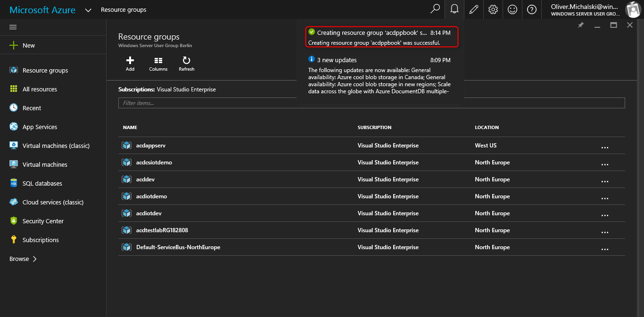Click the Virtual machines monitor icon
Image resolution: width=644 pixels, height=317 pixels.
tap(14, 164)
